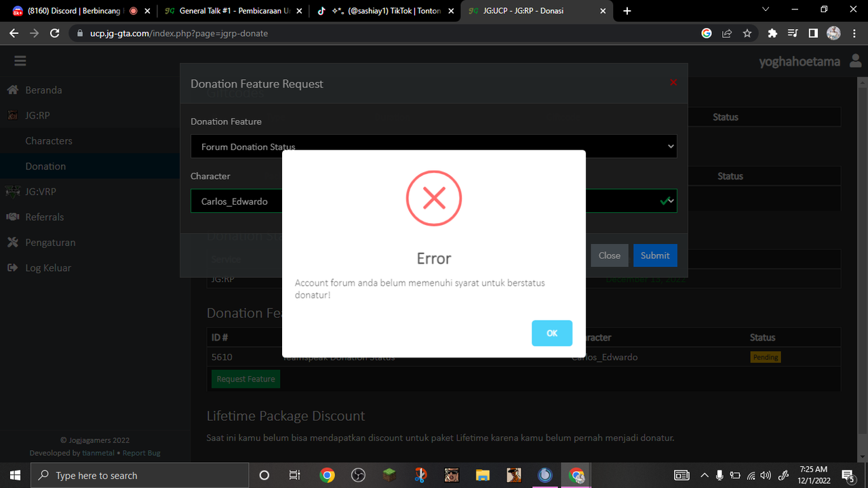
Task: Show hidden system tray icons
Action: click(x=704, y=475)
